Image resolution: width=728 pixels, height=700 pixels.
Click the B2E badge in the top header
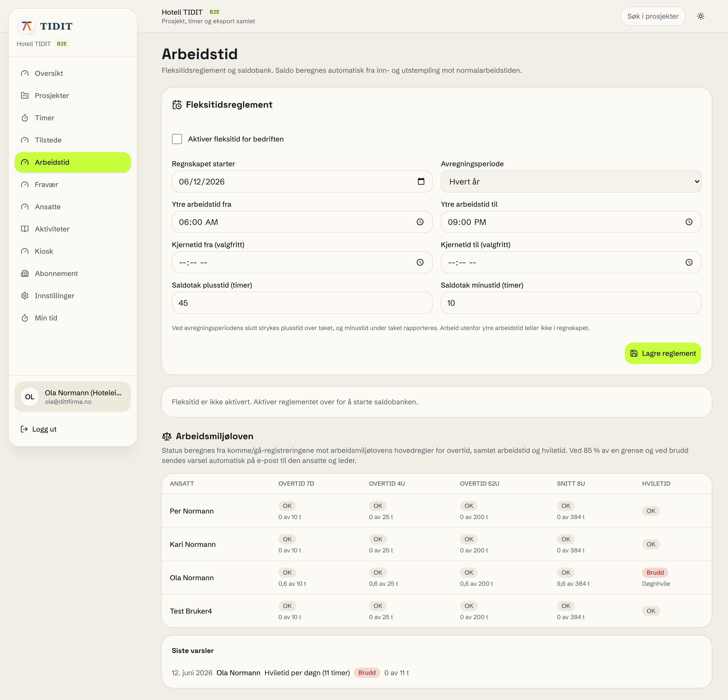point(214,12)
